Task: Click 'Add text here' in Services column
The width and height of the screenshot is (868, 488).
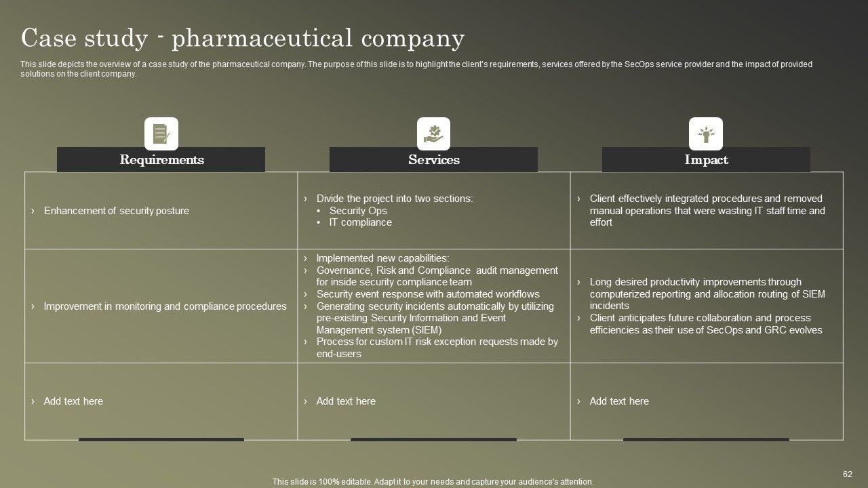Action: click(x=346, y=401)
